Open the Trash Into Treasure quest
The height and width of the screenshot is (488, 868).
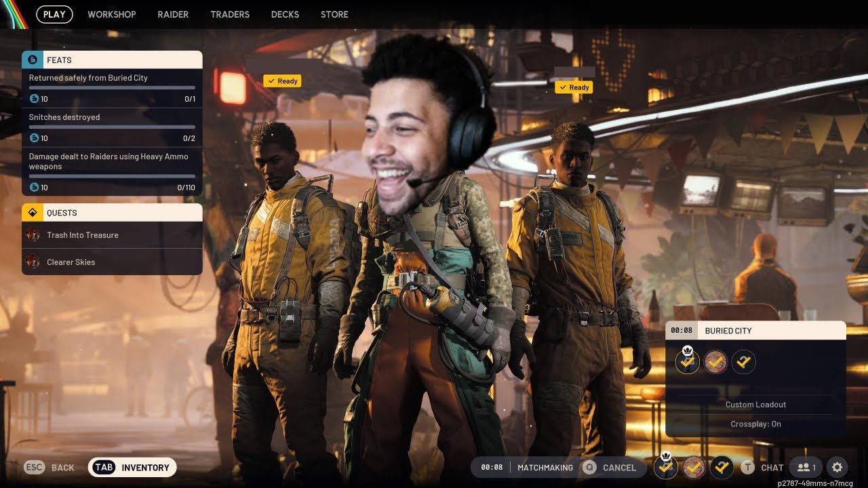(x=112, y=235)
